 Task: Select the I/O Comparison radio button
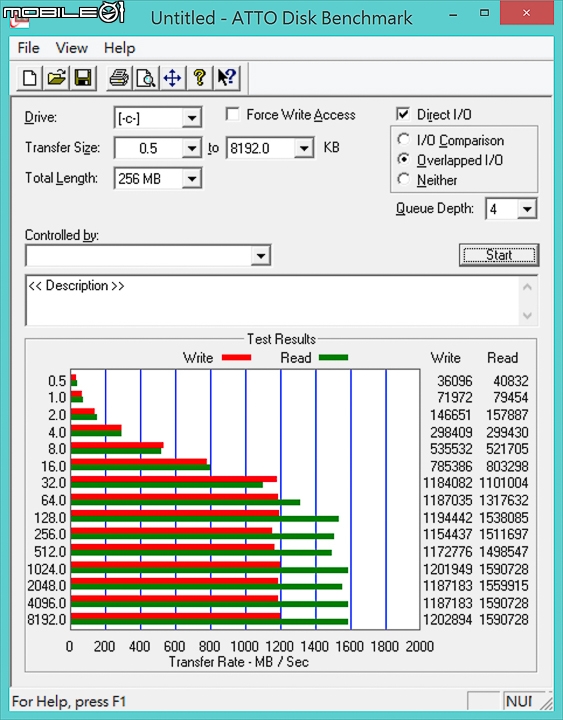pyautogui.click(x=404, y=140)
